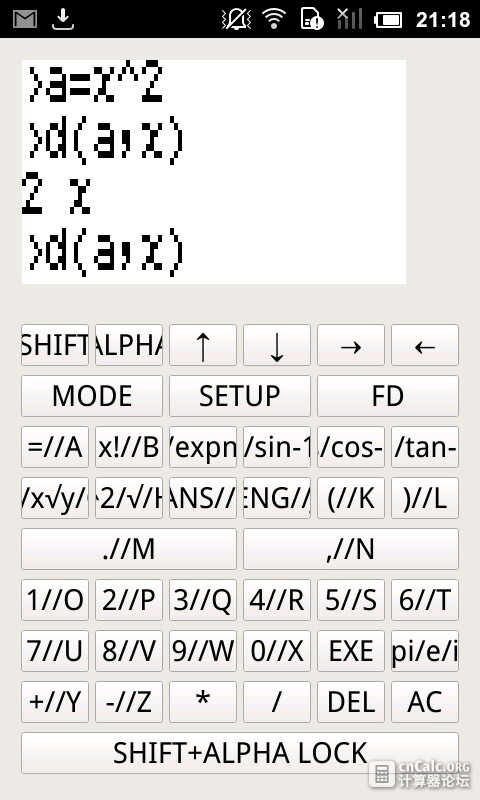The height and width of the screenshot is (800, 480).
Task: Tap the 6//T key
Action: point(425,600)
